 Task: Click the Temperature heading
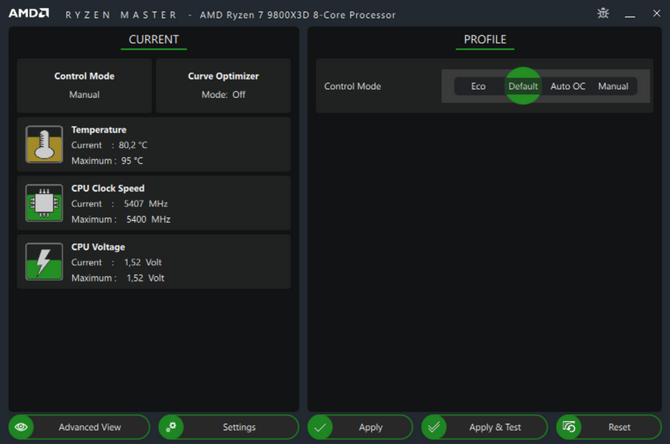(x=99, y=129)
